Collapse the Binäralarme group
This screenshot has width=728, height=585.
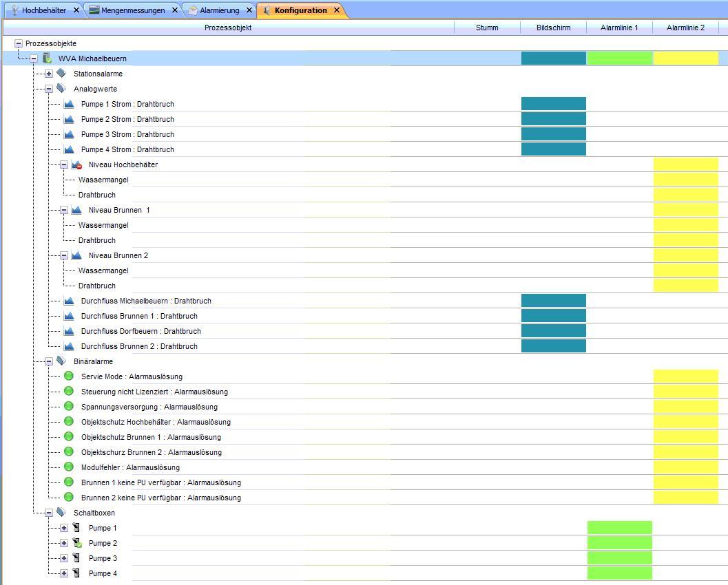[x=49, y=361]
